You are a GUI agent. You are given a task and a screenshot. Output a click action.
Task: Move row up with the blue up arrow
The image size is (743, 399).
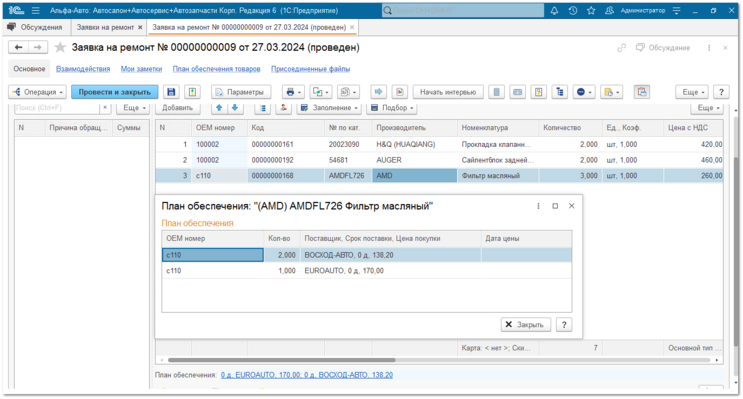coord(219,108)
